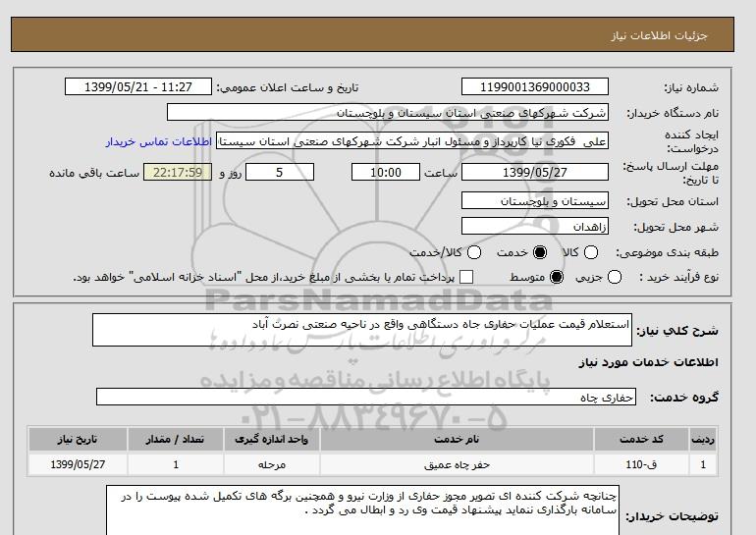Image resolution: width=756 pixels, height=535 pixels.
Task: Click the remaining time field 22:17:59
Action: click(x=178, y=172)
